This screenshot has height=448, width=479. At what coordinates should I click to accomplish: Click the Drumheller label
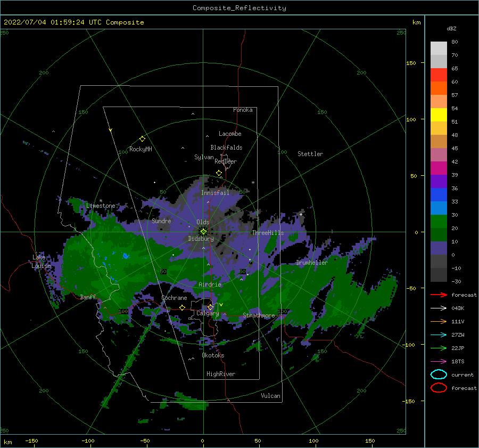point(312,263)
